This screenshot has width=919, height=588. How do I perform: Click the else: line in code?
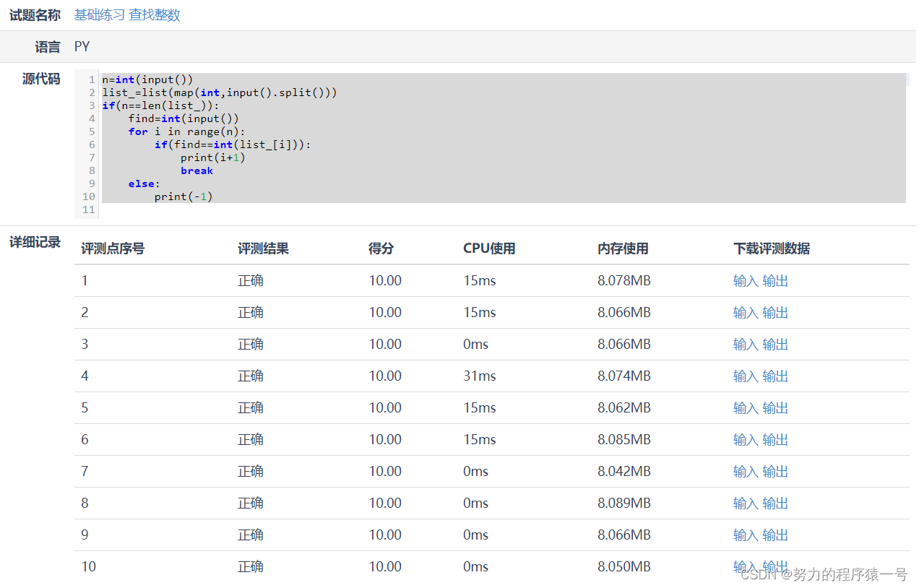[x=144, y=183]
